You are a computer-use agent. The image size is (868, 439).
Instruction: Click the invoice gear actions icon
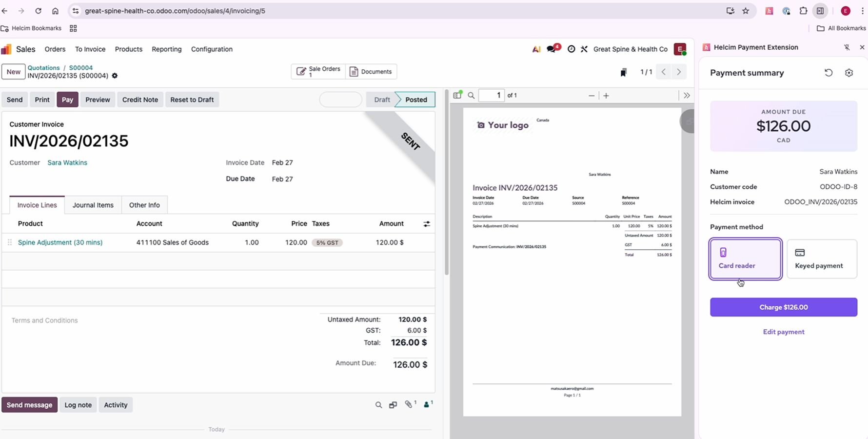click(115, 76)
